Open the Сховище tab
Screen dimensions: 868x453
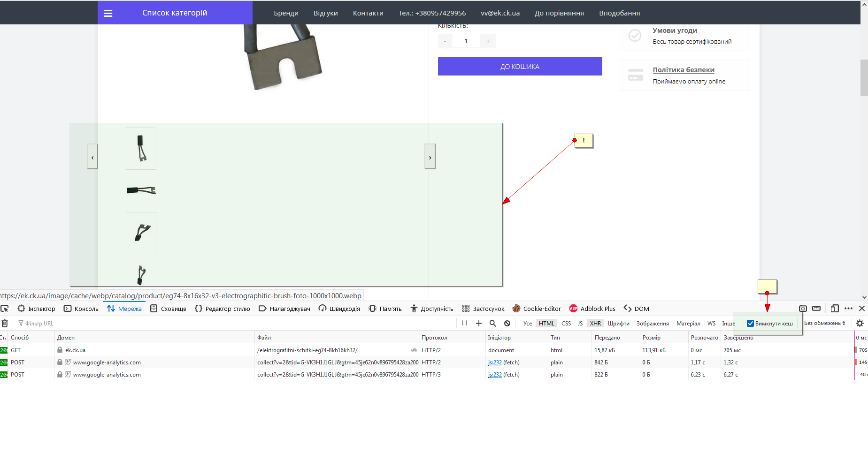[x=168, y=309]
